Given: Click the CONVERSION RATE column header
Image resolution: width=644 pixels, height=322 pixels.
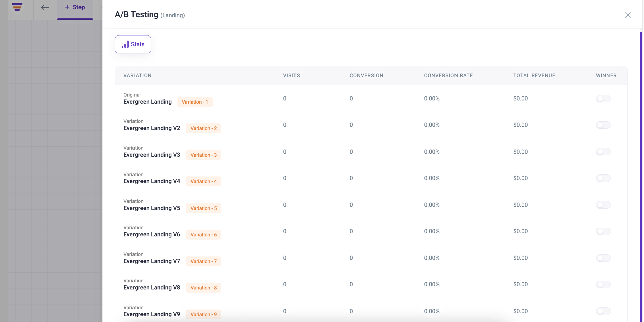Looking at the screenshot, I should [448, 76].
